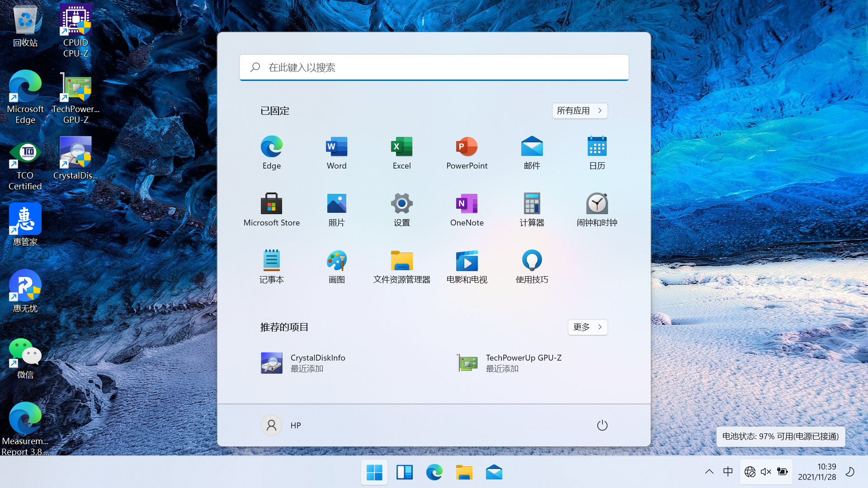Screen dimensions: 868x488
Task: Select 惠无忧 desktop shortcut
Action: point(25,291)
